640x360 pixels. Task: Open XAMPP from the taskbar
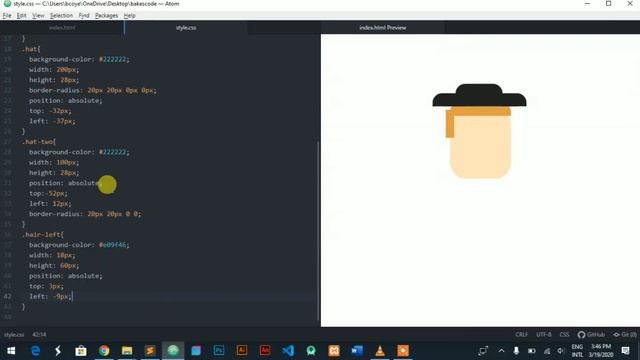(x=334, y=351)
